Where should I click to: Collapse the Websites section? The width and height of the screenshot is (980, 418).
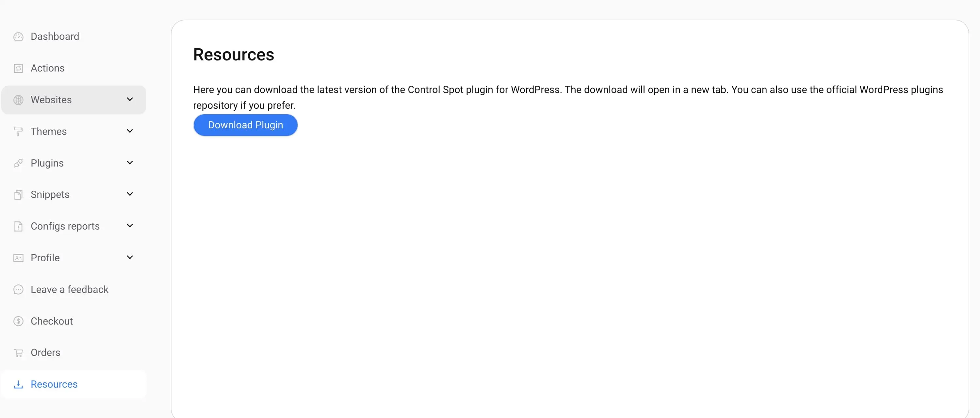click(130, 99)
